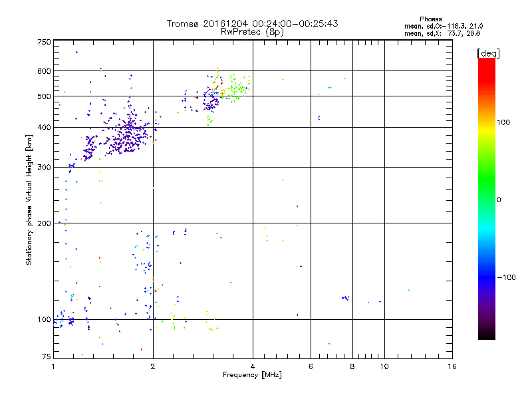Click the height axis '100' tick label
This screenshot has height=399, width=532.
[44, 319]
